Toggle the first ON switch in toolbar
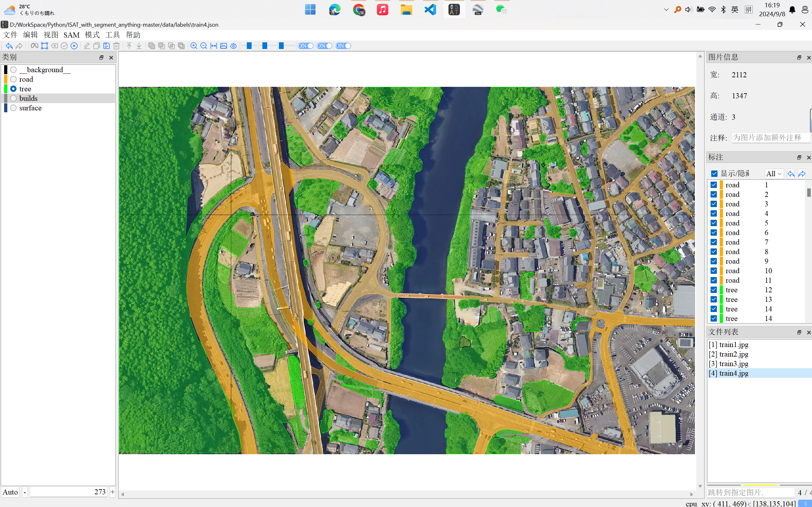 click(305, 46)
